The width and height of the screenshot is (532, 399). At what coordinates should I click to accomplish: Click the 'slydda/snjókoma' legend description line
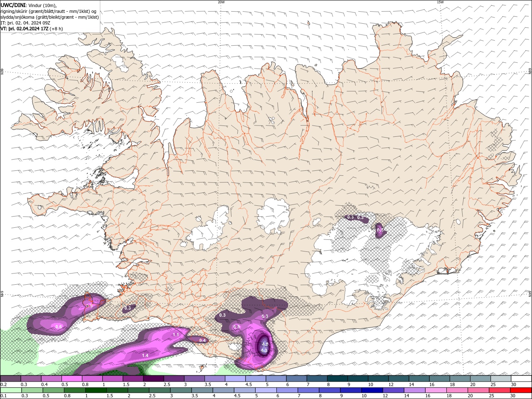click(50, 17)
